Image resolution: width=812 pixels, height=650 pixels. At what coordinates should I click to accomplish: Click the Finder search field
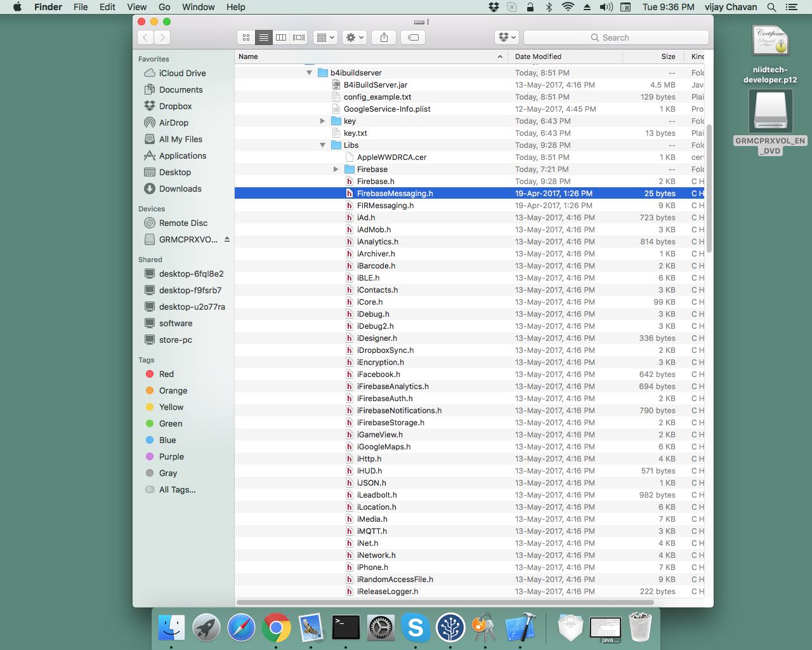point(616,37)
